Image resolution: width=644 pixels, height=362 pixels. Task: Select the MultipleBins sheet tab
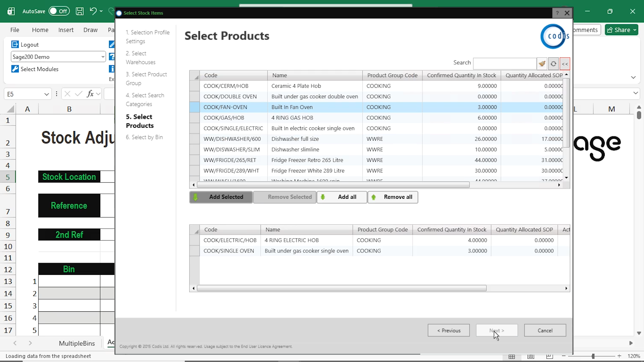click(76, 343)
